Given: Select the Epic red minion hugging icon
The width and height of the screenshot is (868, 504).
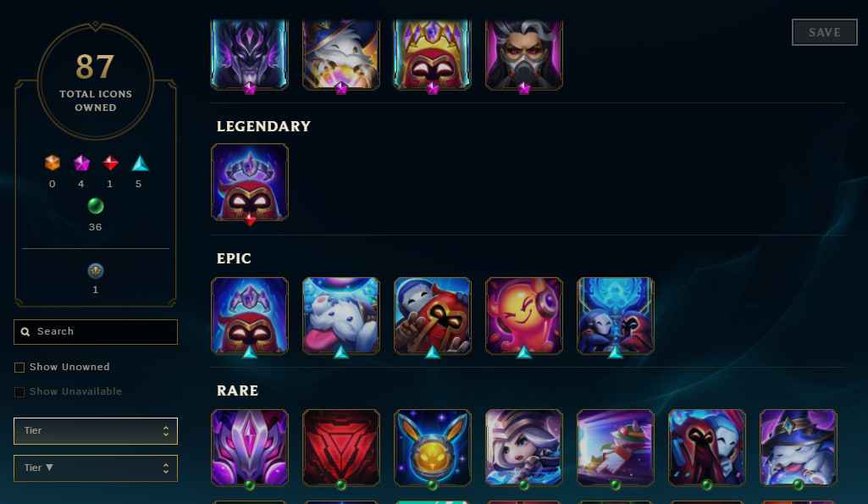Looking at the screenshot, I should [433, 316].
